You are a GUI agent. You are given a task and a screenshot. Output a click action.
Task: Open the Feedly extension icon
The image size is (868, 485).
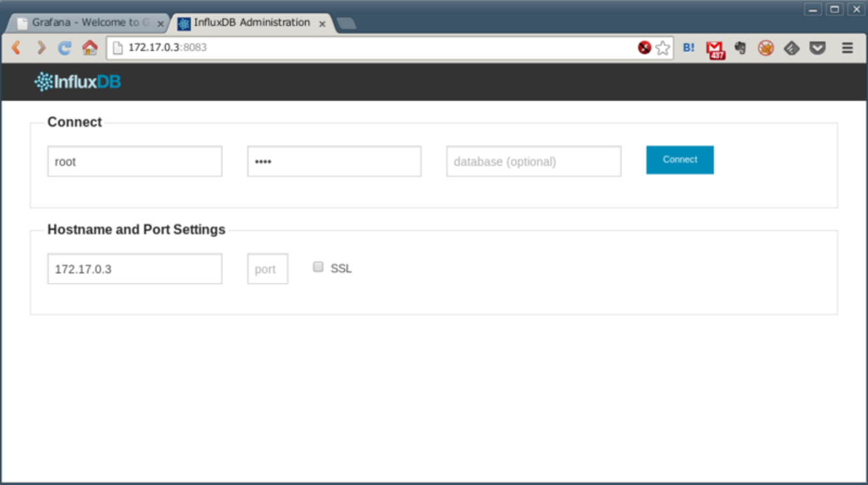792,47
